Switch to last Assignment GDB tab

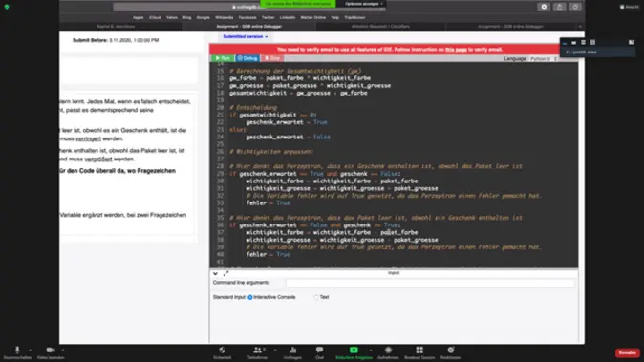coord(510,27)
